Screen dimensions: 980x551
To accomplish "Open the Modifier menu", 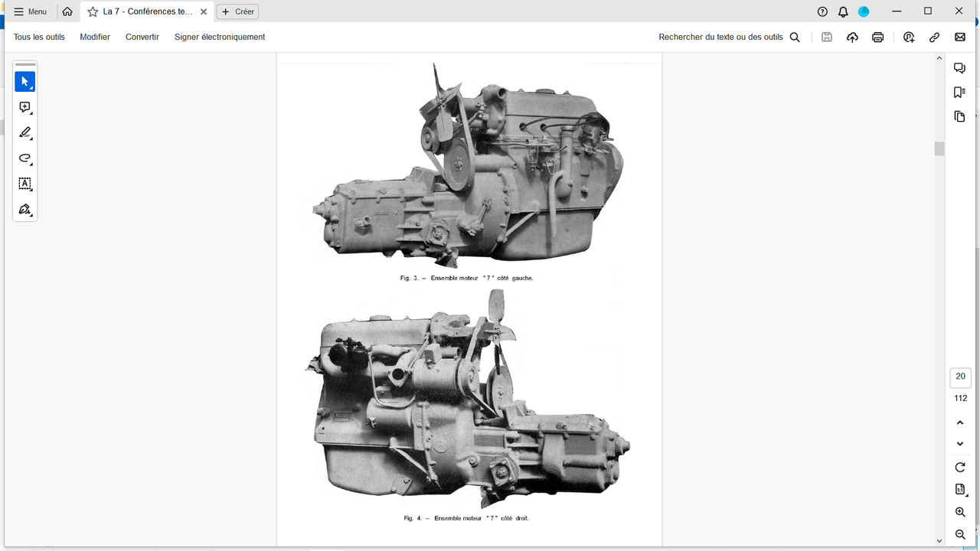I will 95,37.
